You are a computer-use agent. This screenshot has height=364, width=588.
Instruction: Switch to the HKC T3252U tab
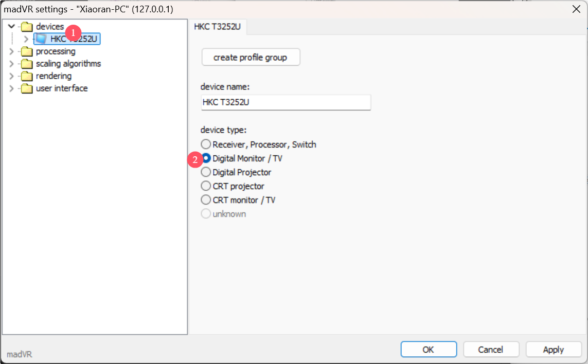tap(218, 27)
